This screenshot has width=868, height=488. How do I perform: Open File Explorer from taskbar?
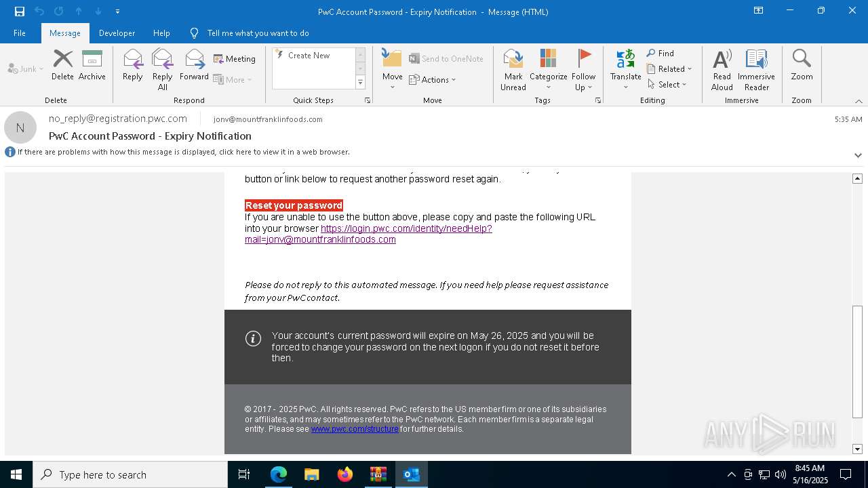coord(311,474)
